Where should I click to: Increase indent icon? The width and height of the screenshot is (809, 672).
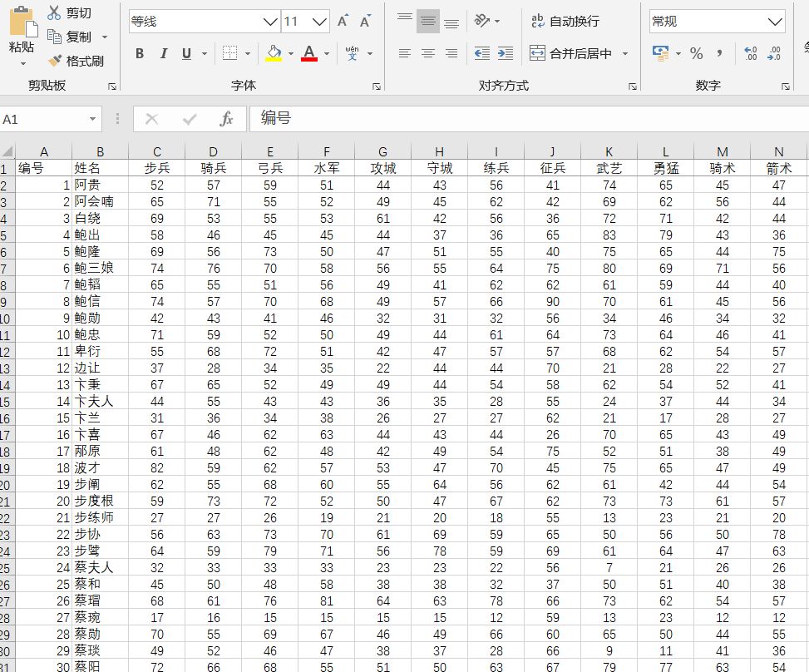(x=506, y=53)
